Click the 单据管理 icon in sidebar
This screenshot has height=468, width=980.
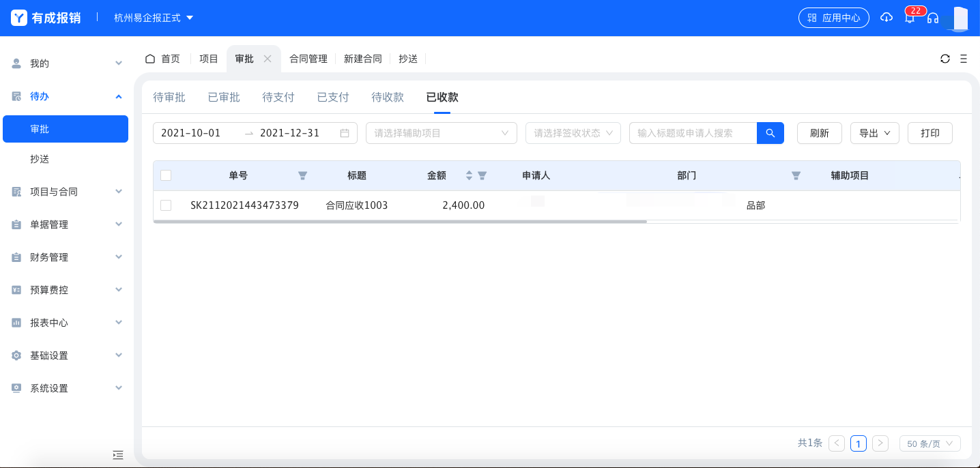[17, 224]
